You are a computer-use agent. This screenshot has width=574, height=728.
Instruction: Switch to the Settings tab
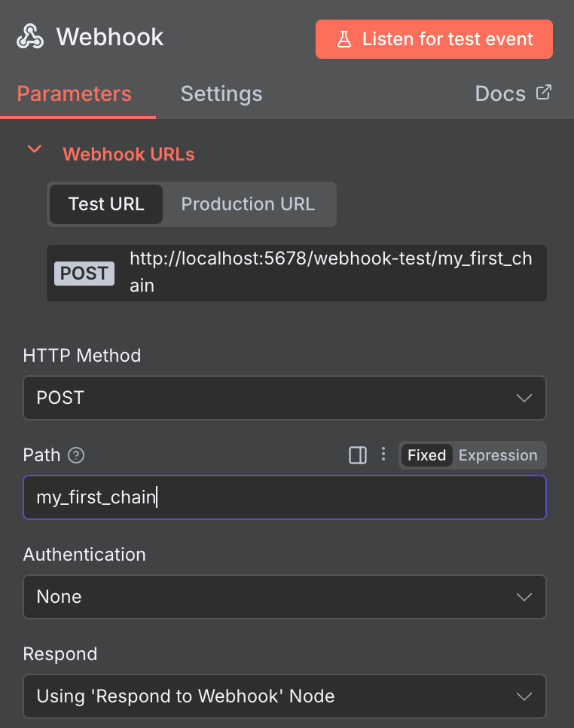[x=221, y=93]
